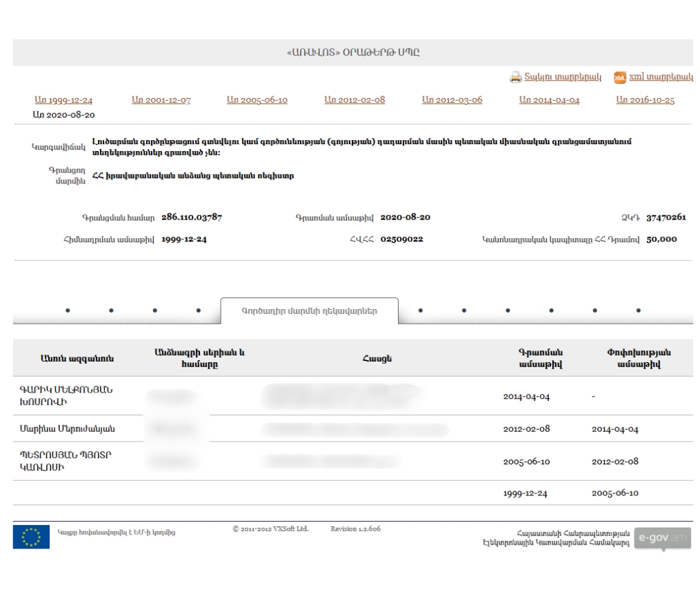This screenshot has height=592, width=700.
Task: Open the dot tab immediately left of active tab
Action: pos(198,310)
